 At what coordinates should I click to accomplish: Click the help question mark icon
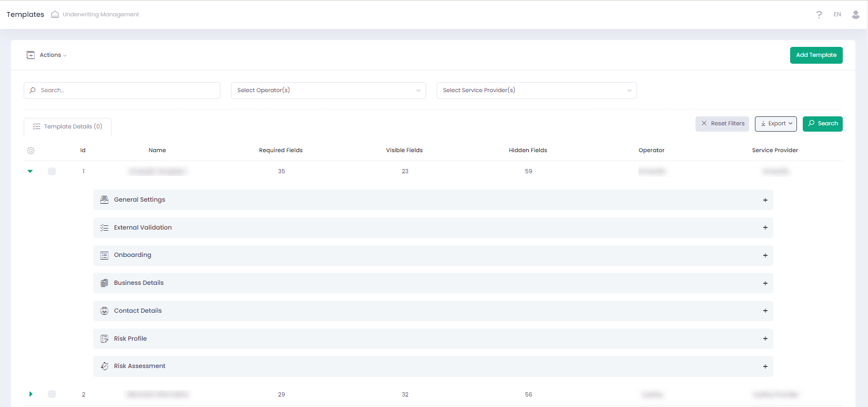click(819, 15)
